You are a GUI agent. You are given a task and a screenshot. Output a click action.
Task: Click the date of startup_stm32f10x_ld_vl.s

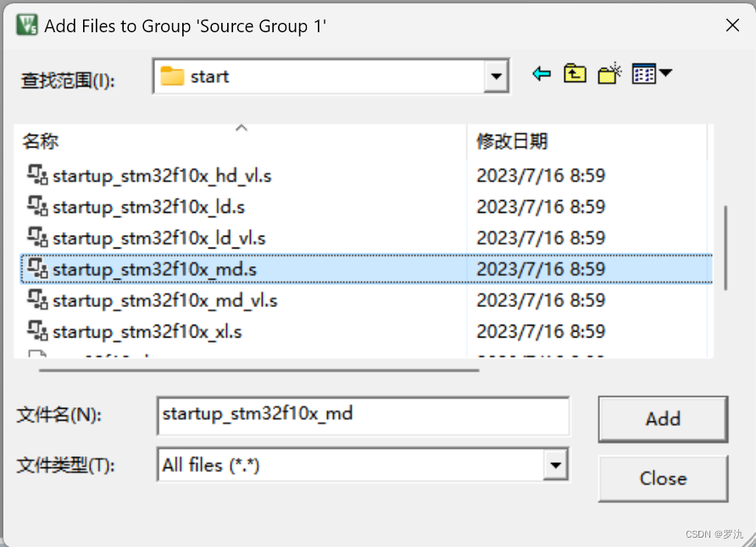[x=541, y=237]
